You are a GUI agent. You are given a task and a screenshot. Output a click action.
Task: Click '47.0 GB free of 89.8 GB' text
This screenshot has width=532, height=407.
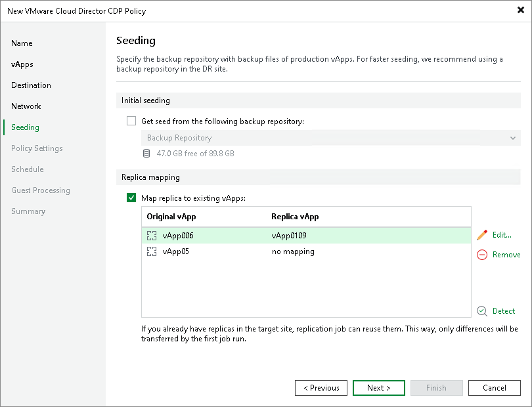click(196, 154)
